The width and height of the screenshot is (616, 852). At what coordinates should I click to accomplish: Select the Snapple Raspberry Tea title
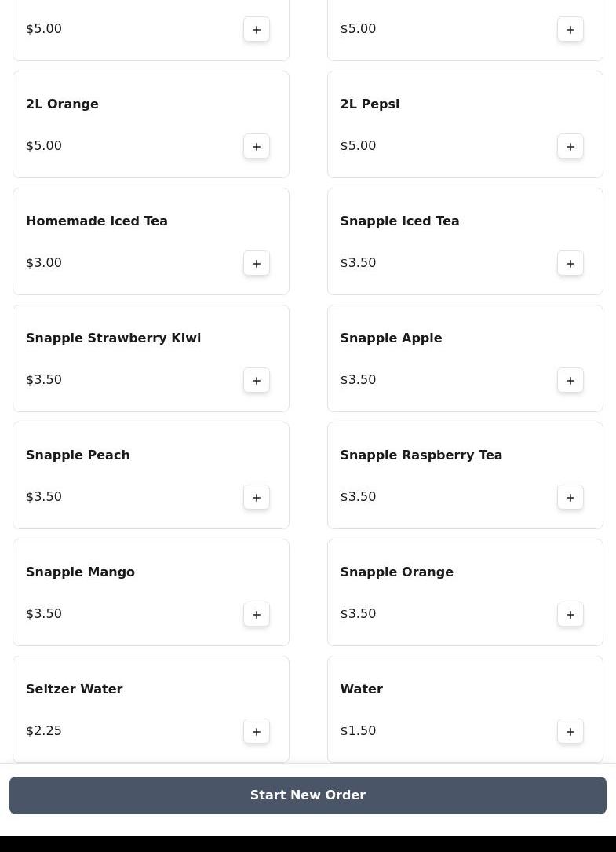pyautogui.click(x=421, y=455)
